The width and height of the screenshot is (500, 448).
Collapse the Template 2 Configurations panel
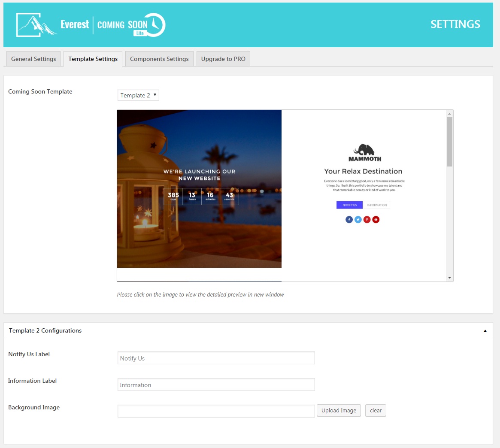point(485,331)
